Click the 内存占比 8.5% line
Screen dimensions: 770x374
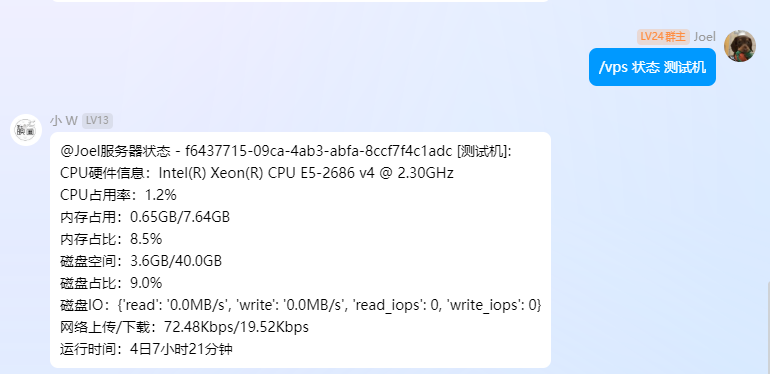pos(111,239)
